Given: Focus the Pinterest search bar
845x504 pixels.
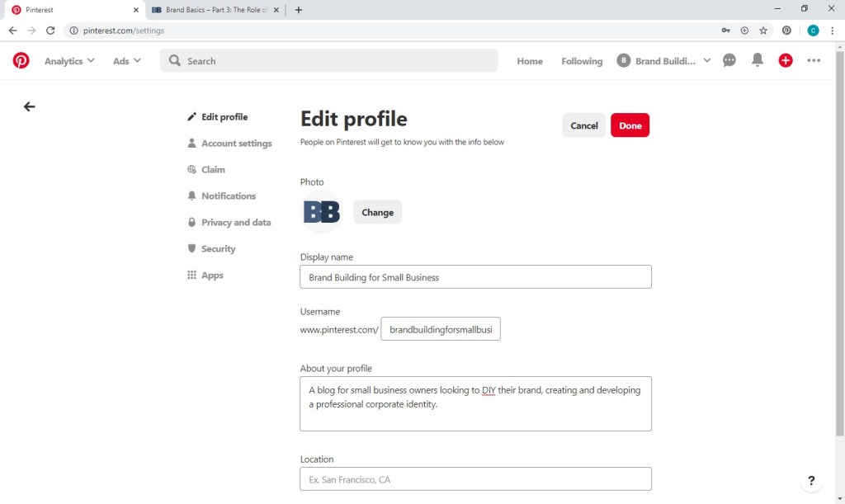Looking at the screenshot, I should click(x=330, y=61).
